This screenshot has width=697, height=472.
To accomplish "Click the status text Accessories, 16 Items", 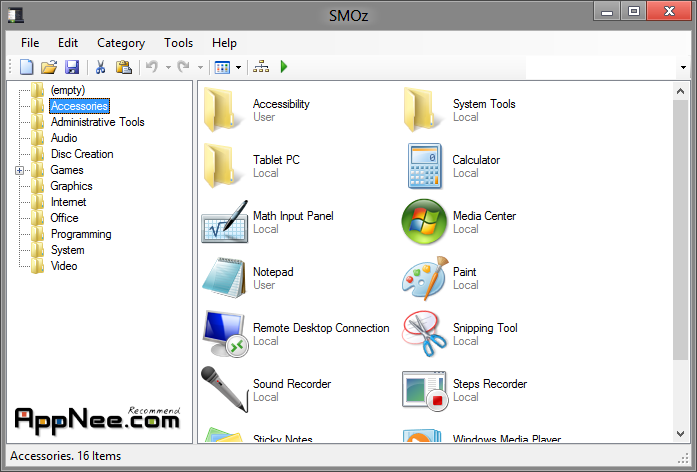I will (x=66, y=456).
